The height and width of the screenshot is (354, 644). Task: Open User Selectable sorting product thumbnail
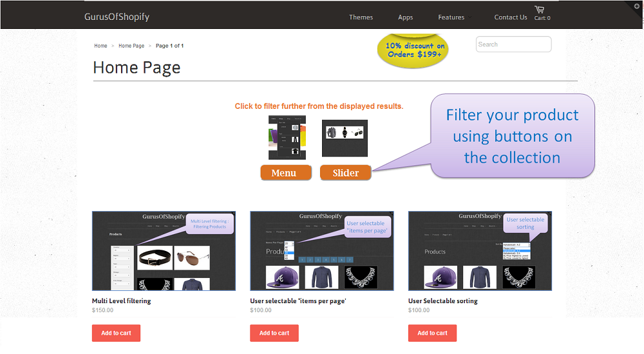[480, 251]
